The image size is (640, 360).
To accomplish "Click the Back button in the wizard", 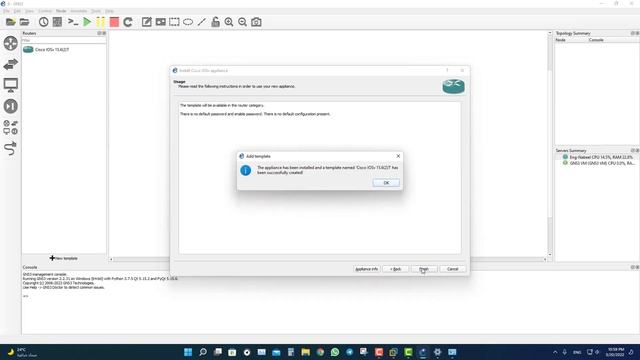I will (x=396, y=269).
